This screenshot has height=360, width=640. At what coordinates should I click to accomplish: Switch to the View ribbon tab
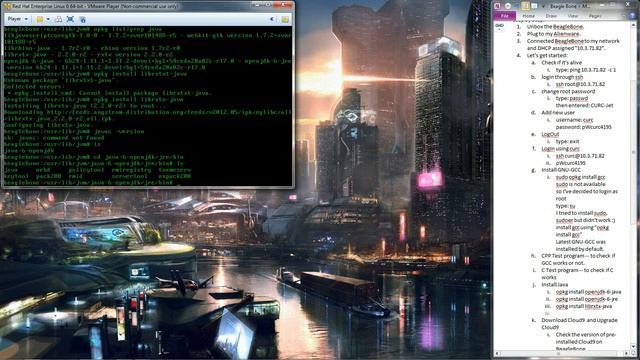tap(573, 16)
